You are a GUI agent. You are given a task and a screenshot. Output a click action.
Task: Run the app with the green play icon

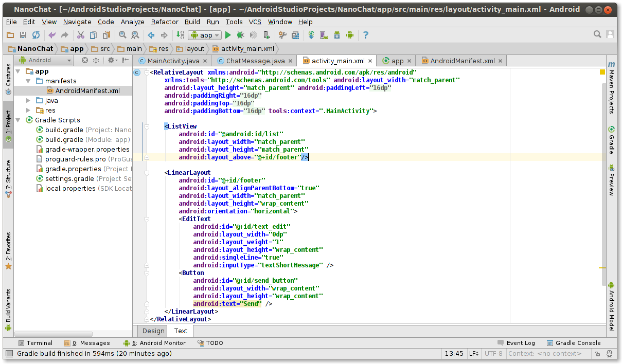click(x=228, y=35)
